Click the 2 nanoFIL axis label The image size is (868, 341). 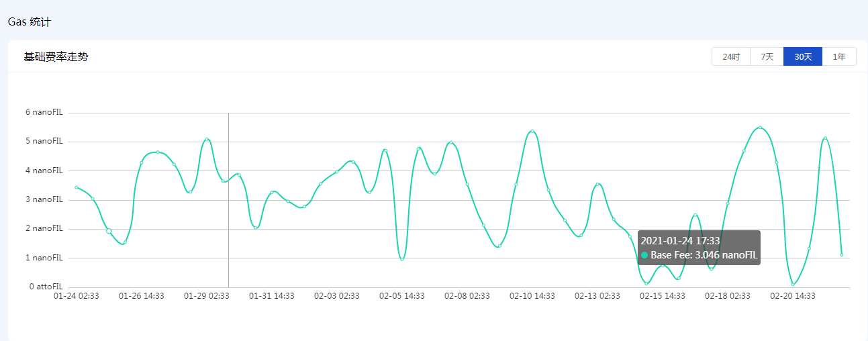(x=44, y=228)
